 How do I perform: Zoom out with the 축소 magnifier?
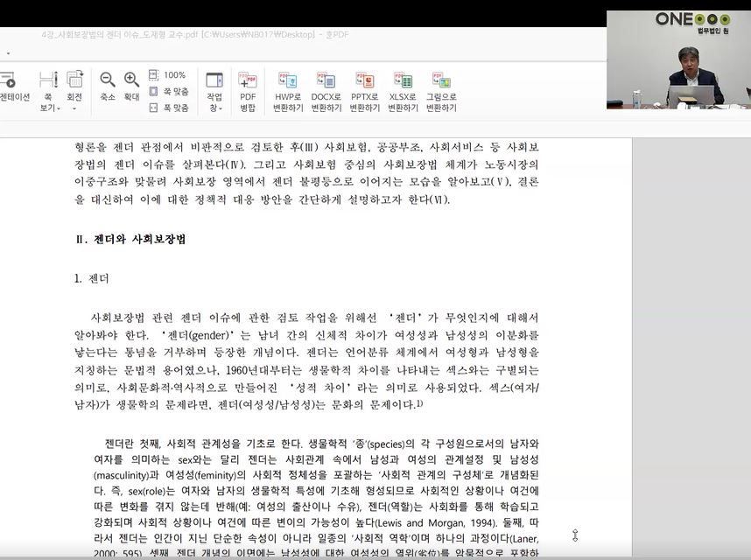108,87
